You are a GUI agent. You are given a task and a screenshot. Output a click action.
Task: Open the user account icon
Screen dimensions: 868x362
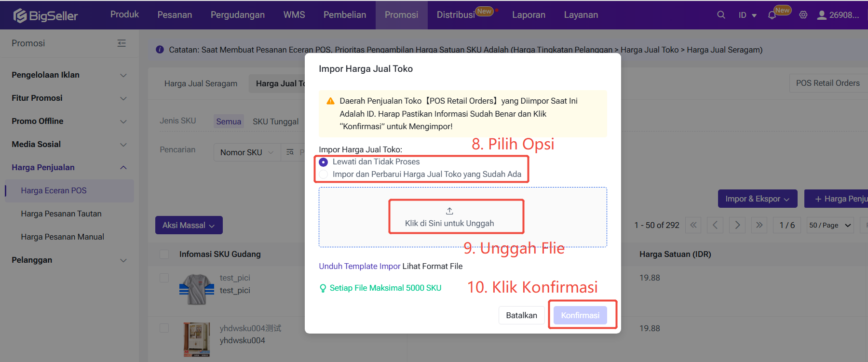tap(822, 15)
